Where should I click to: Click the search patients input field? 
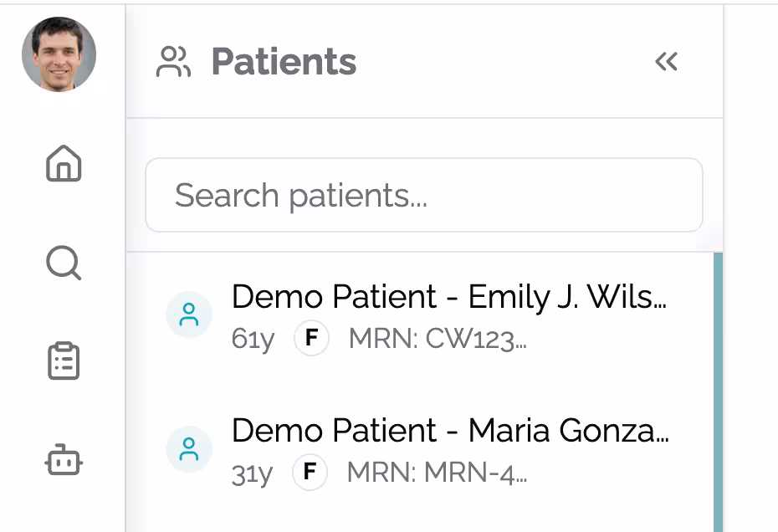pos(424,195)
